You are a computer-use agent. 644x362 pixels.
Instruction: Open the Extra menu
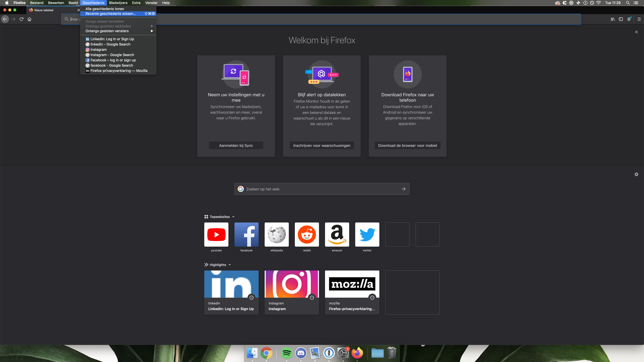[x=136, y=3]
